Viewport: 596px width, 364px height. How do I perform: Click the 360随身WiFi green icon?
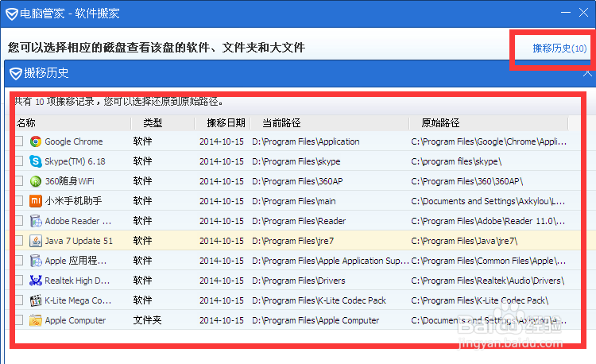coord(36,181)
